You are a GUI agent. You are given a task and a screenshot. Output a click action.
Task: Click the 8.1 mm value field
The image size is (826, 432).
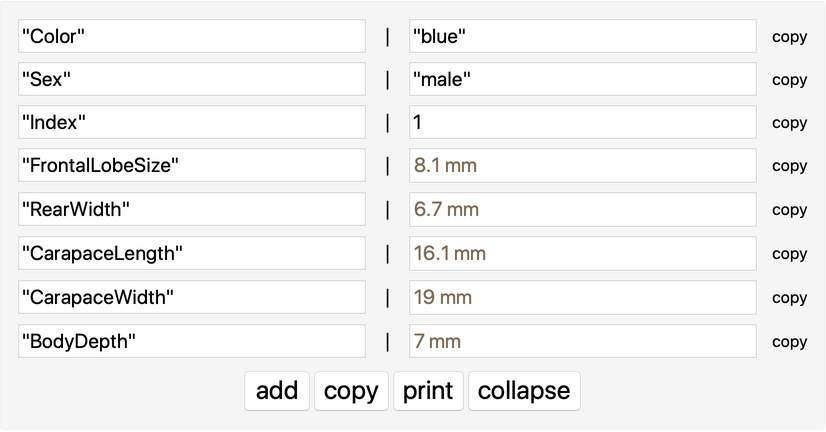(583, 166)
